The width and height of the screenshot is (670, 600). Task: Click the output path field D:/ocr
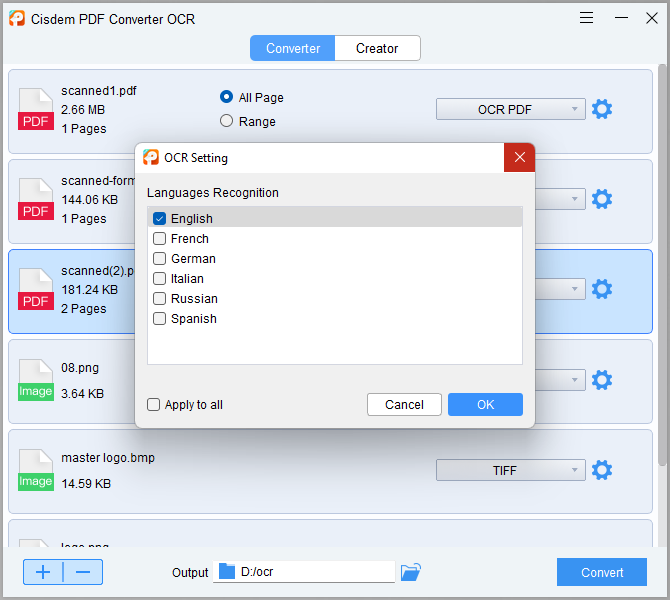305,572
